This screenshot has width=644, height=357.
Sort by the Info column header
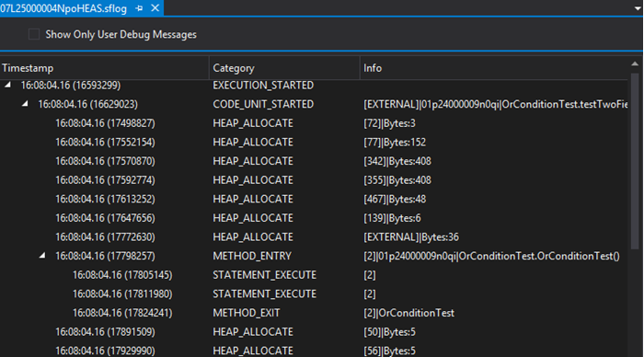494,68
